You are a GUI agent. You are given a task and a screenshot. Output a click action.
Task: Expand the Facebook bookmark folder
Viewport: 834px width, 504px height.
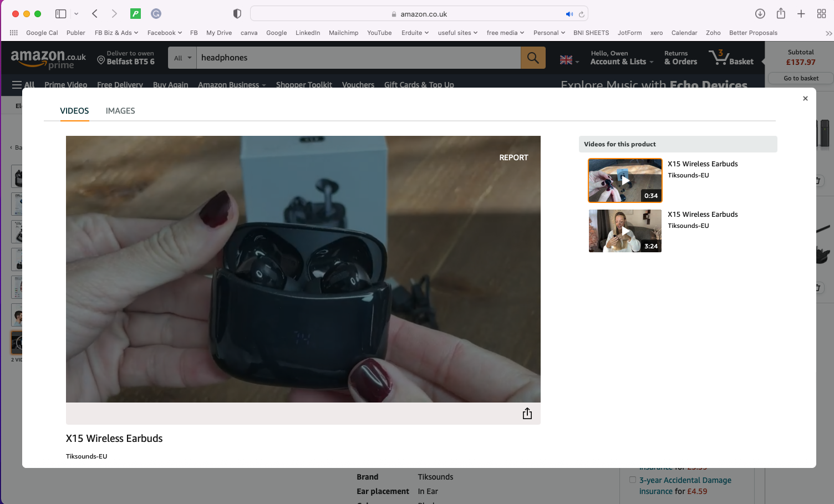coord(165,33)
